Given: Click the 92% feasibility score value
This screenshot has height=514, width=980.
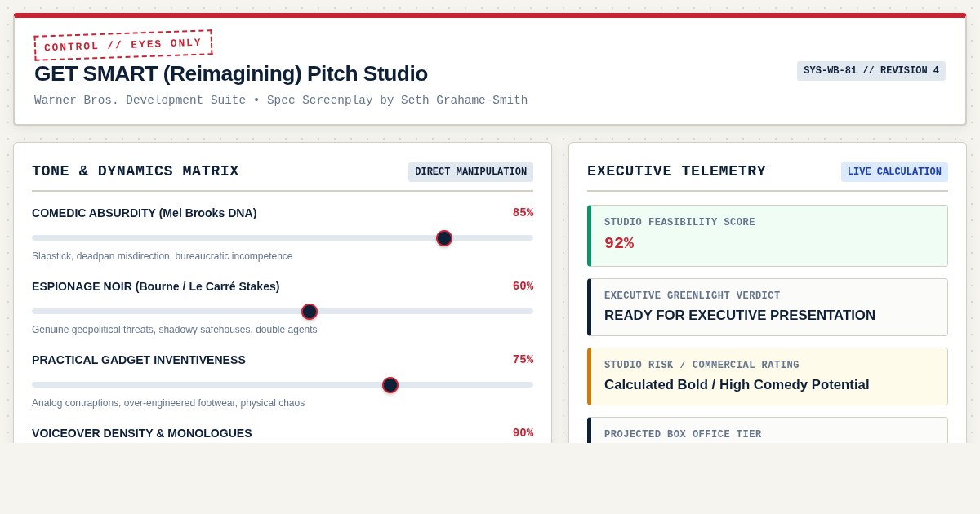Looking at the screenshot, I should [x=619, y=243].
